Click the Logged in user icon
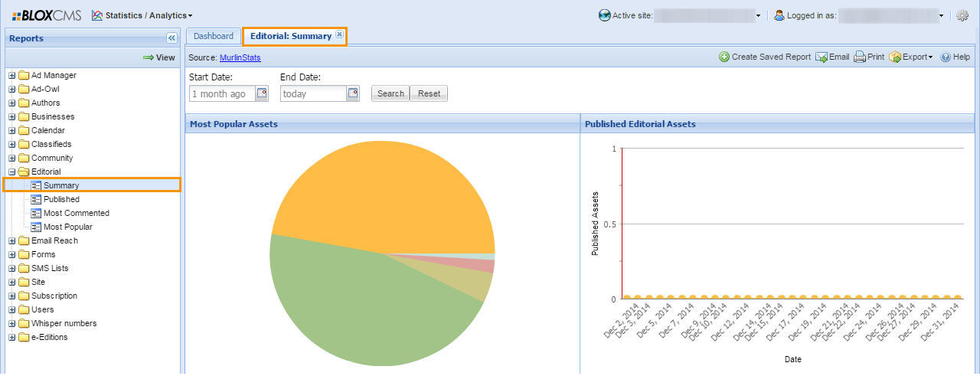 [x=779, y=15]
